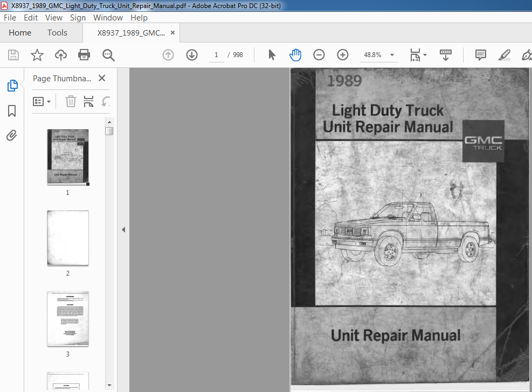This screenshot has height=392, width=532.
Task: Click thumbnail scrollbar up arrow
Action: click(x=109, y=122)
